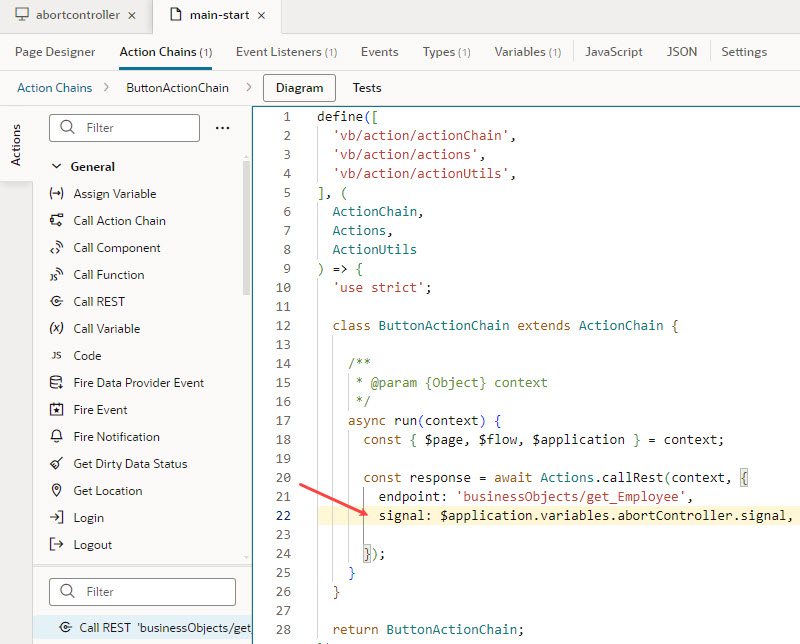Click the Call Function JS icon
The image size is (800, 644).
pyautogui.click(x=56, y=275)
